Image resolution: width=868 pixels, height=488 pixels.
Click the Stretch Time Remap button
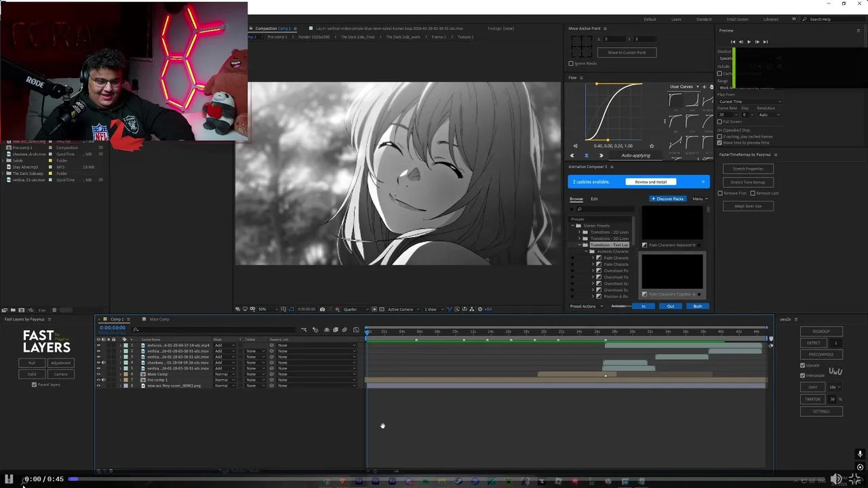click(748, 182)
